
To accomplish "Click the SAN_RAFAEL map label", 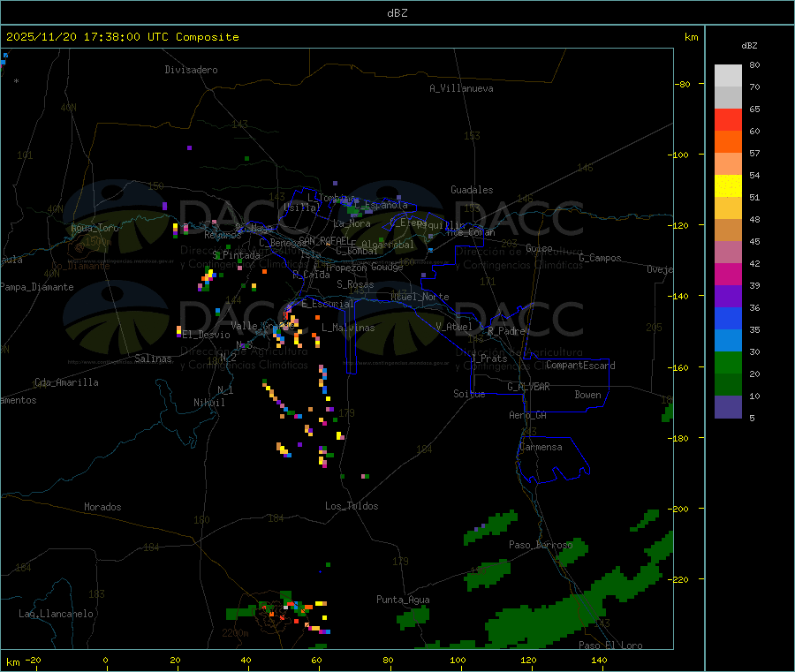I will click(x=324, y=240).
